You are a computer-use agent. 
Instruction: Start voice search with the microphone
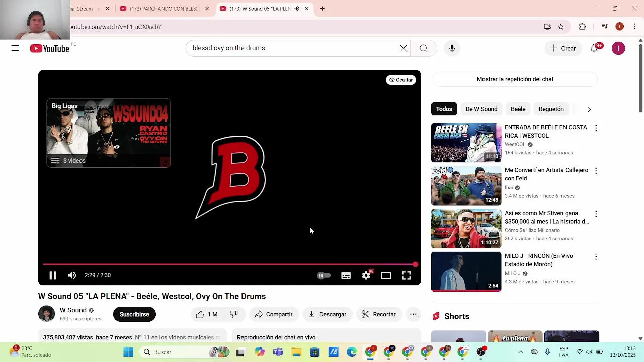(452, 48)
